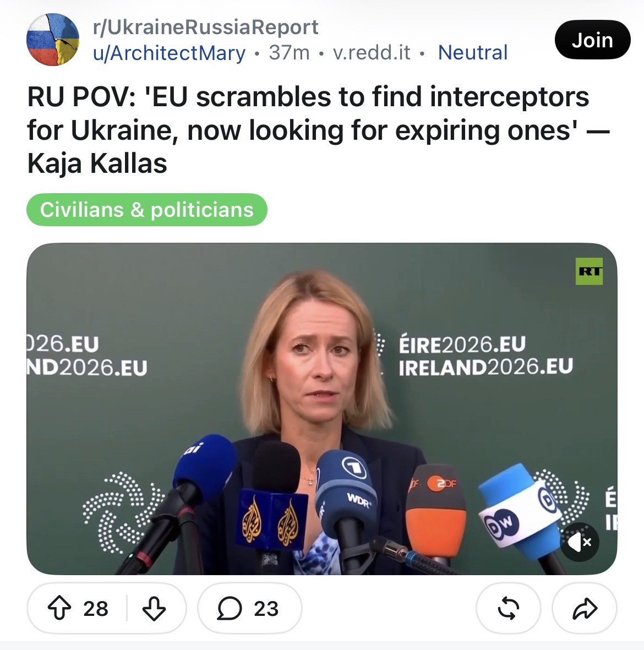644x650 pixels.
Task: Downvote the post
Action: [154, 608]
